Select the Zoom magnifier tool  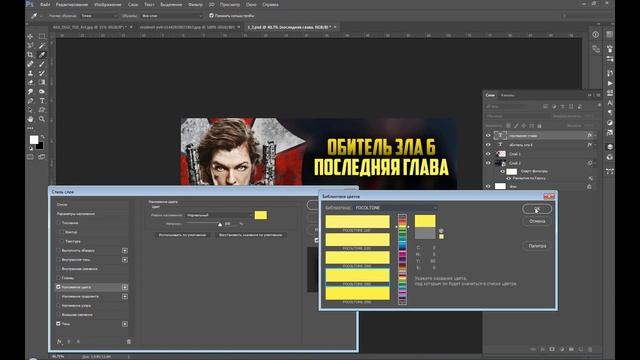(x=42, y=119)
